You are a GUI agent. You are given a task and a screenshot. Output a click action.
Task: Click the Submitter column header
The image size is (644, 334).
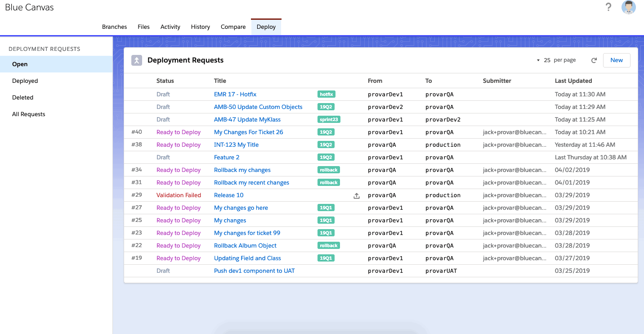tap(497, 81)
